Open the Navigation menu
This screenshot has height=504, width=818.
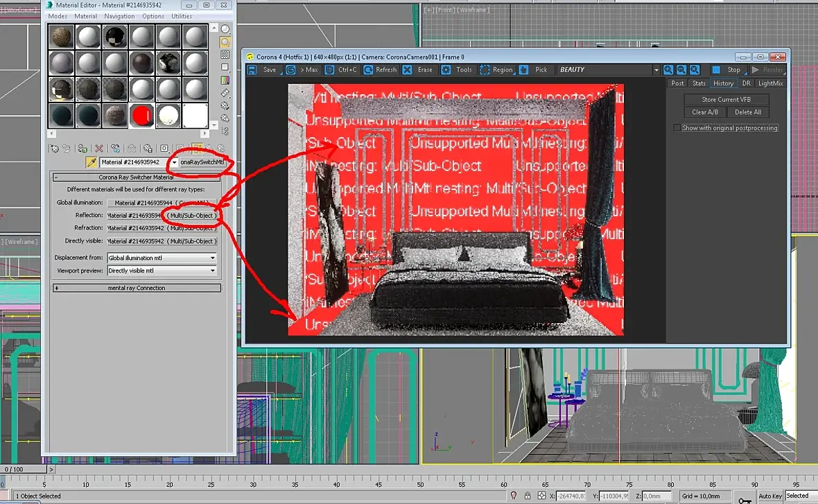(119, 16)
